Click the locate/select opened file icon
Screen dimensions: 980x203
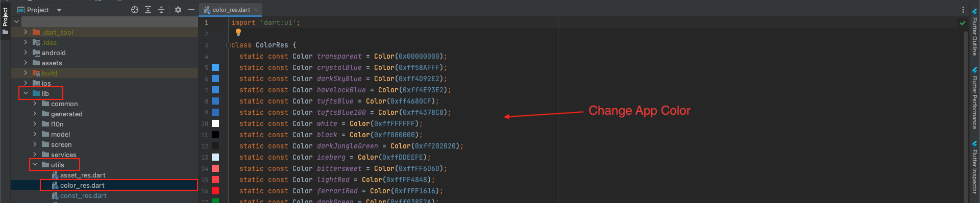135,10
